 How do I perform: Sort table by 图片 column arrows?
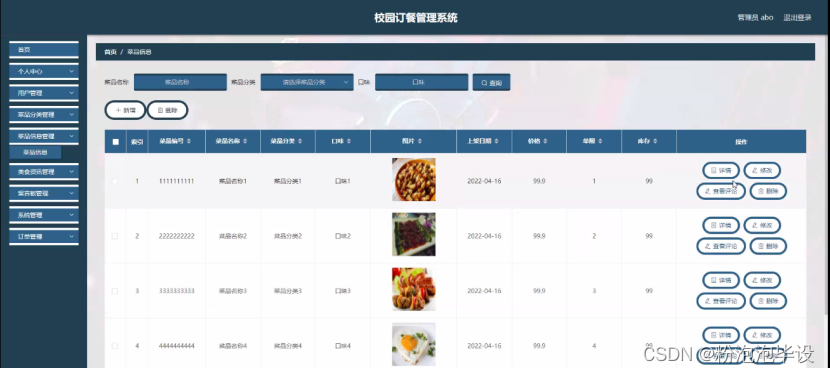coord(420,141)
